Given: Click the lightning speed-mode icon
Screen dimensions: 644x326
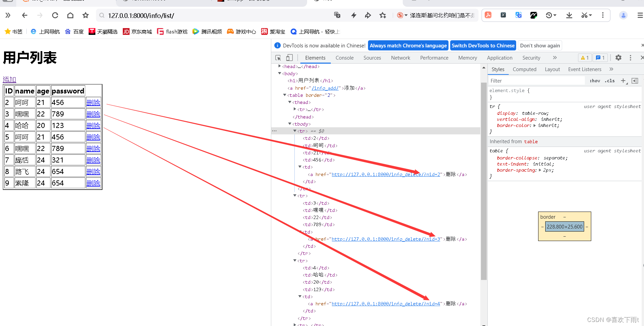Looking at the screenshot, I should pyautogui.click(x=354, y=15).
